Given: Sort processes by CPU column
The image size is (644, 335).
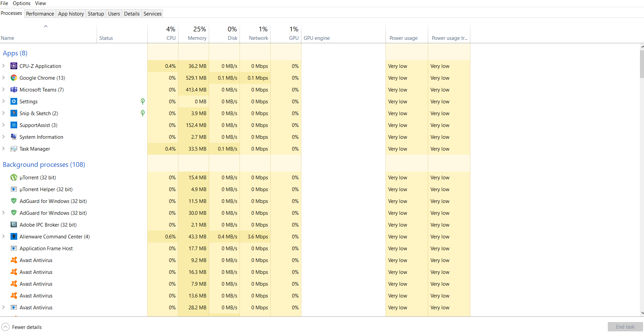Looking at the screenshot, I should (163, 33).
